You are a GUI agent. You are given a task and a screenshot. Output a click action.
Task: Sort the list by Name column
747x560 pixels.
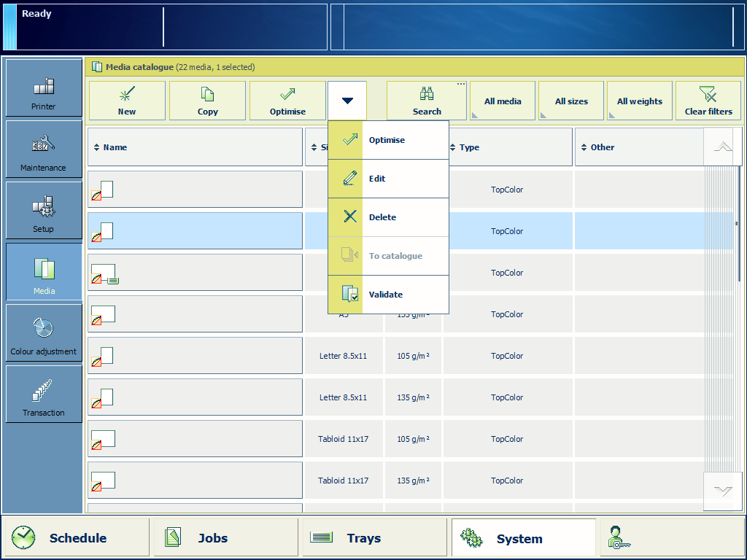click(196, 147)
